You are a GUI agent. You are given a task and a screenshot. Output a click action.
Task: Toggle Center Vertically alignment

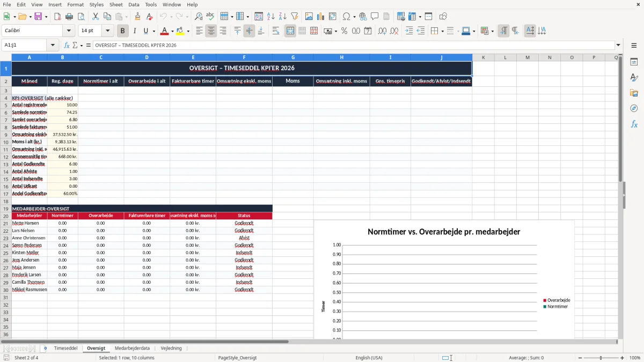[249, 31]
